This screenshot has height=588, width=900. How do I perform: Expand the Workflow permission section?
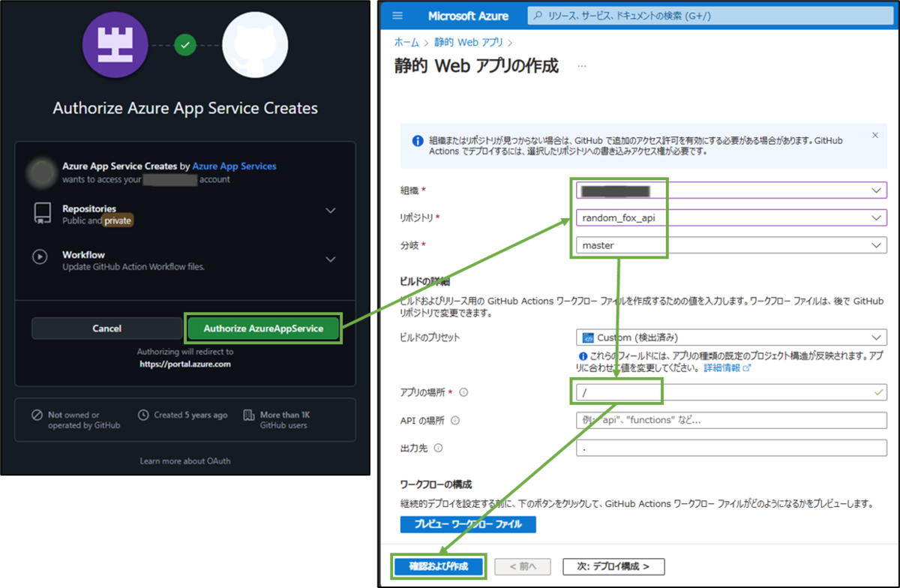pyautogui.click(x=331, y=259)
